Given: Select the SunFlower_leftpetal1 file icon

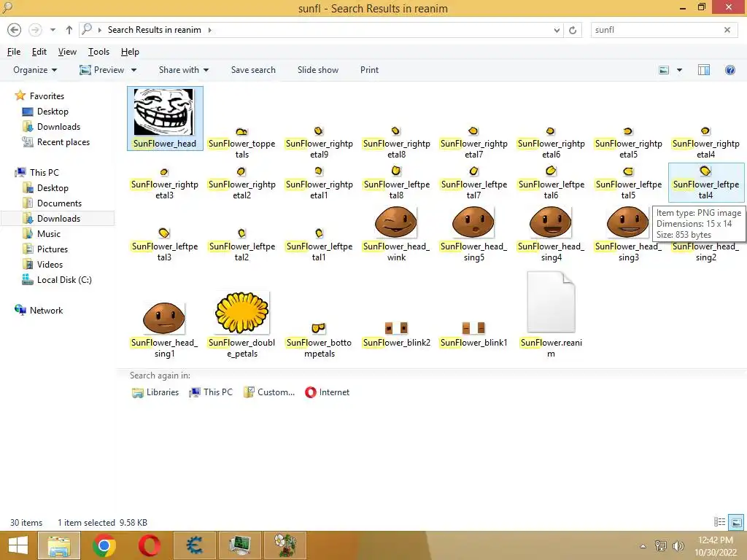Looking at the screenshot, I should click(x=319, y=233).
